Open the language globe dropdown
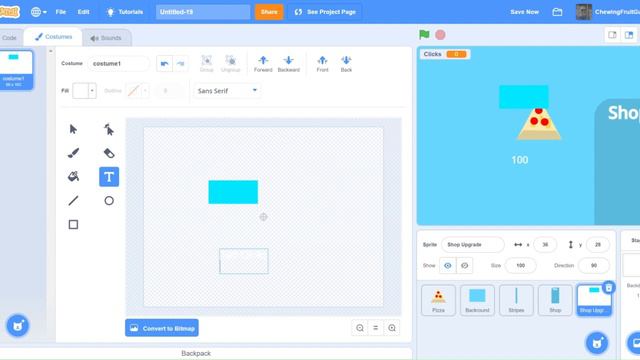This screenshot has height=360, width=640. tap(38, 12)
